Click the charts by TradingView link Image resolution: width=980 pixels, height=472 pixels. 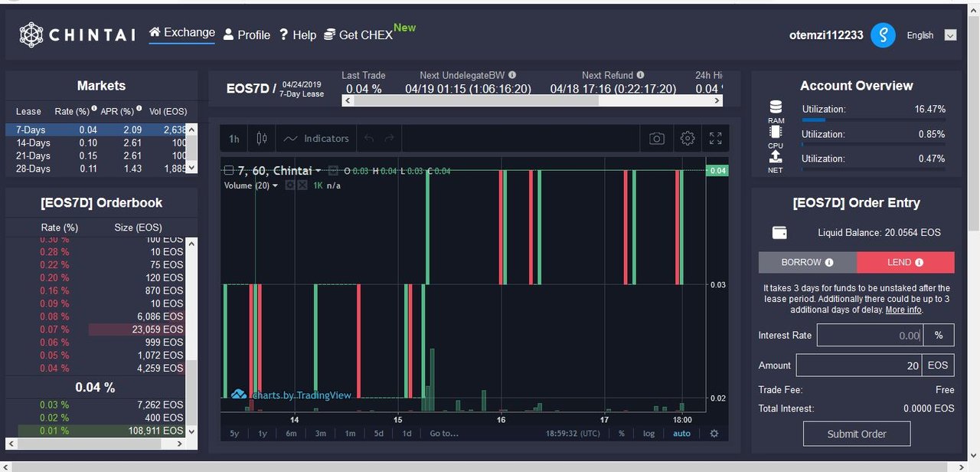[x=292, y=395]
